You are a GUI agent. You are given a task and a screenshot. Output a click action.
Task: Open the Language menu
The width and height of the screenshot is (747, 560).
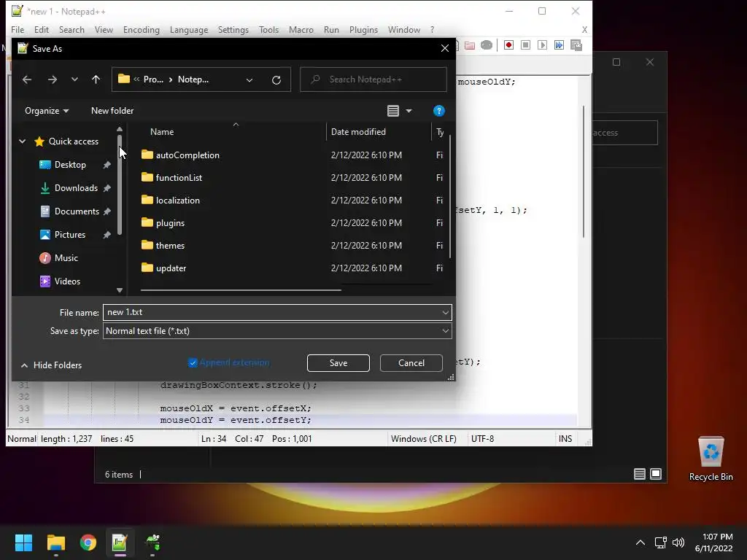pos(189,29)
